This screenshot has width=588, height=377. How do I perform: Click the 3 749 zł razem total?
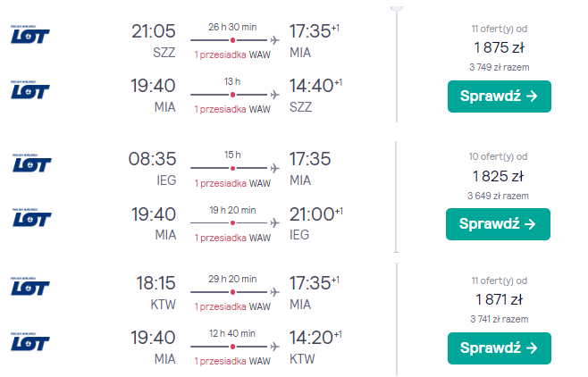pos(499,64)
